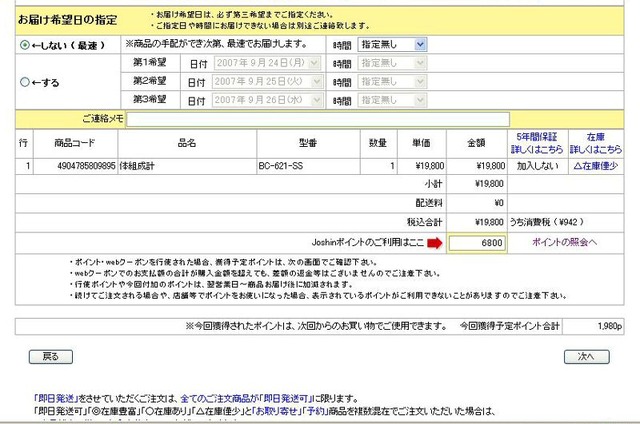The height and width of the screenshot is (424, 640).
Task: Open the 予約 link
Action: coord(315,411)
